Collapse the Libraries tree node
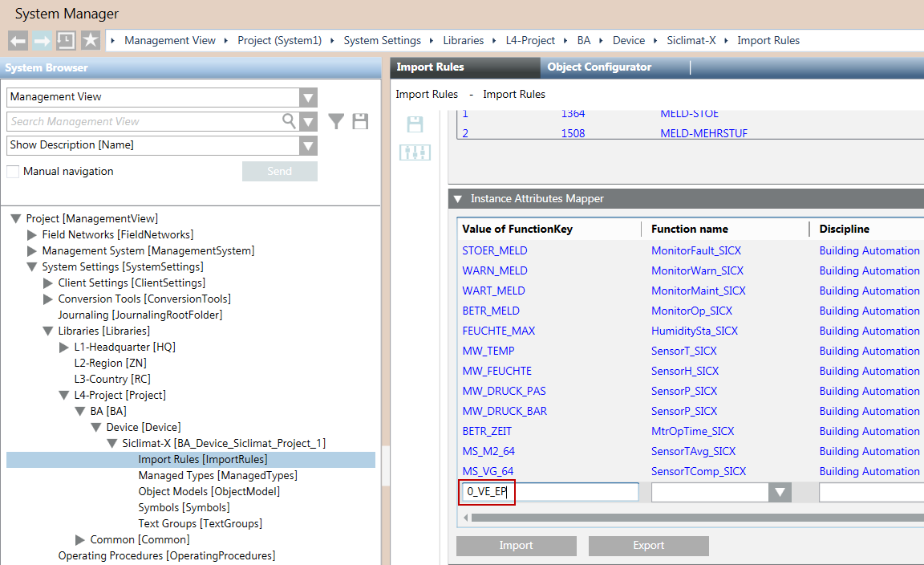This screenshot has height=565, width=924. (48, 331)
